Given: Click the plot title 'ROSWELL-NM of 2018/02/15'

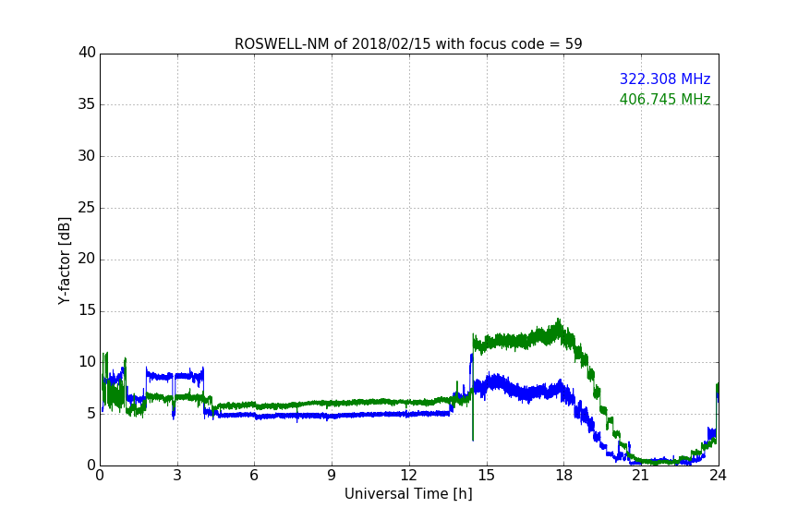Looking at the screenshot, I should coord(408,44).
